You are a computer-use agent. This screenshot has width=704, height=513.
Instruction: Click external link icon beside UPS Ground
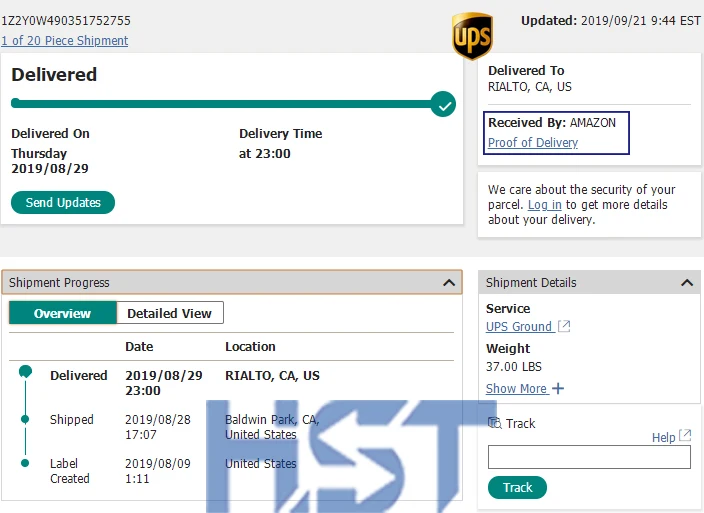click(564, 326)
